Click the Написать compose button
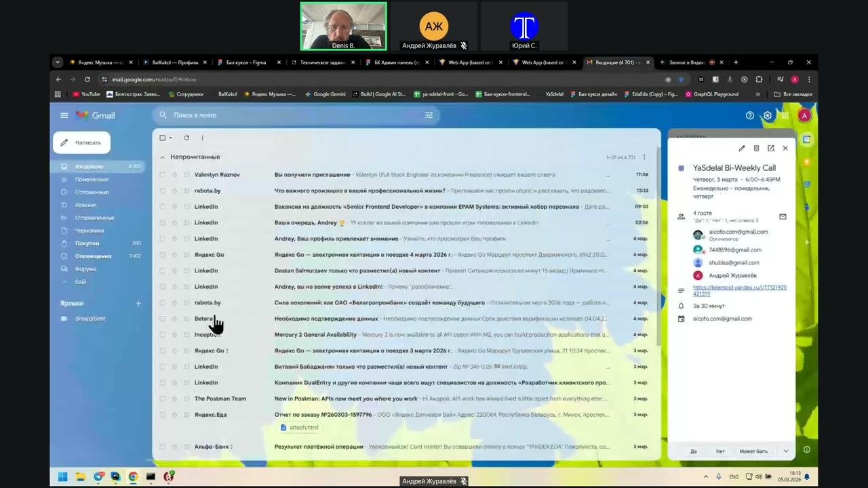Viewport: 868px width, 488px height. click(x=81, y=142)
